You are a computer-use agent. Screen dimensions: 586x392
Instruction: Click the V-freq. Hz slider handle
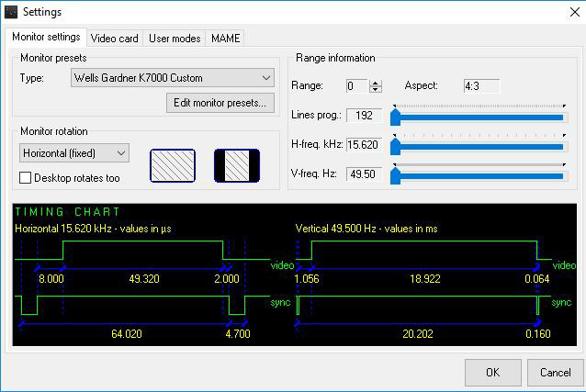coord(395,176)
